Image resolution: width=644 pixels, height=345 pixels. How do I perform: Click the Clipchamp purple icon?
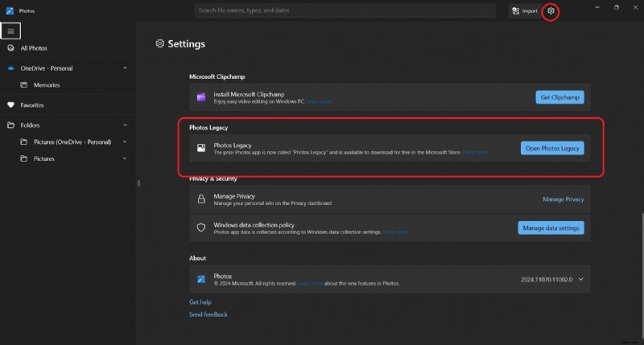201,97
